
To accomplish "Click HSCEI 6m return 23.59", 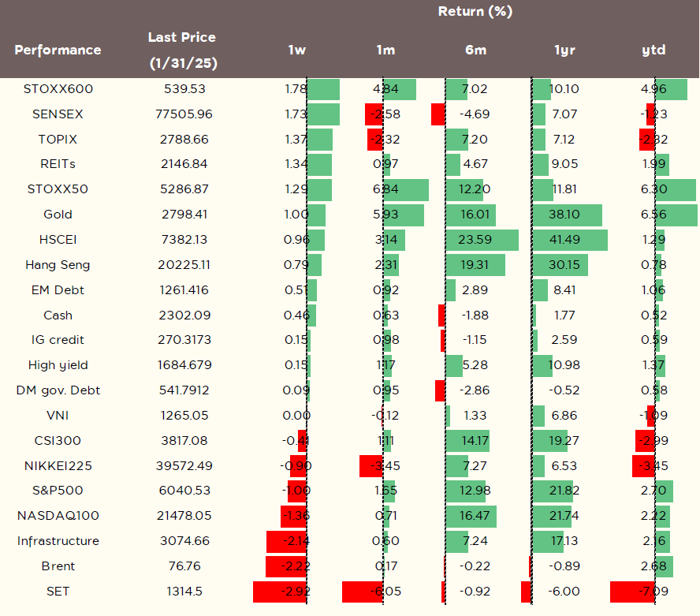I will pos(475,240).
